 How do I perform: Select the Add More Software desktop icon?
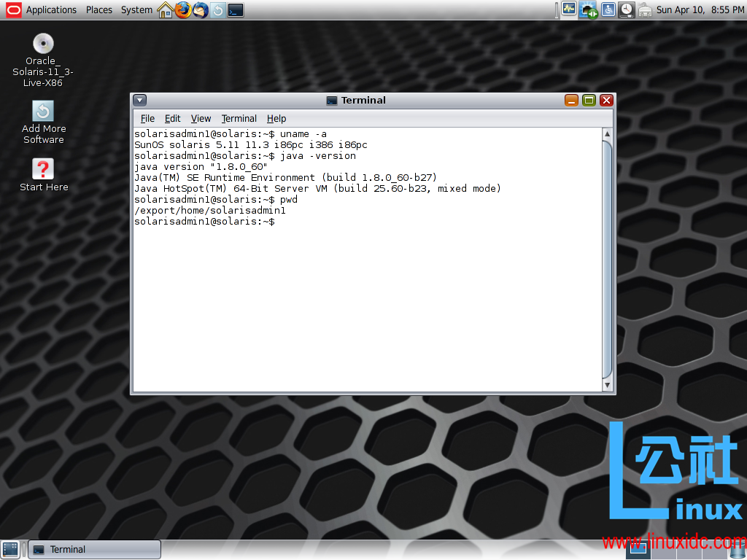pyautogui.click(x=43, y=122)
